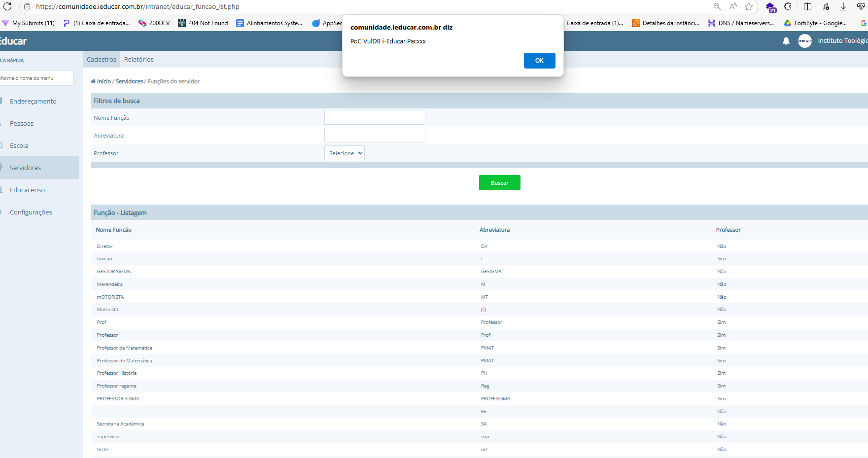This screenshot has width=868, height=458.
Task: Click OK in the alert dialog
Action: (539, 61)
